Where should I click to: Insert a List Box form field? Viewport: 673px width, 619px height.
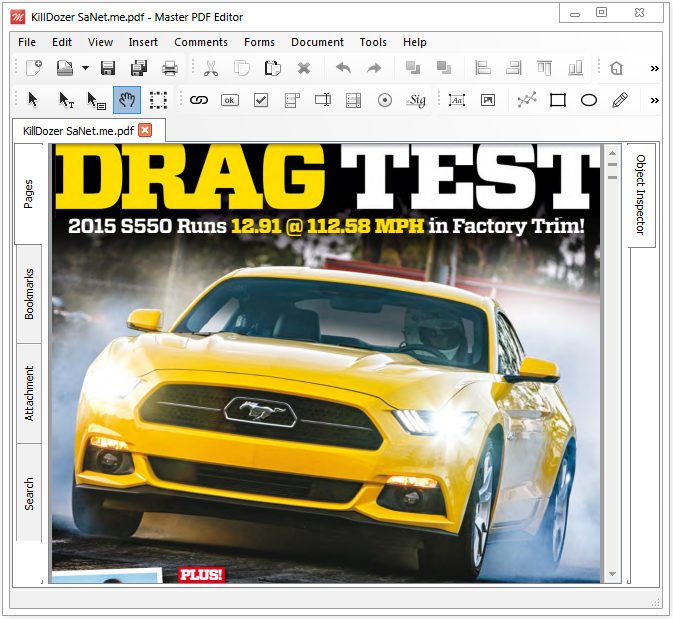pos(353,100)
